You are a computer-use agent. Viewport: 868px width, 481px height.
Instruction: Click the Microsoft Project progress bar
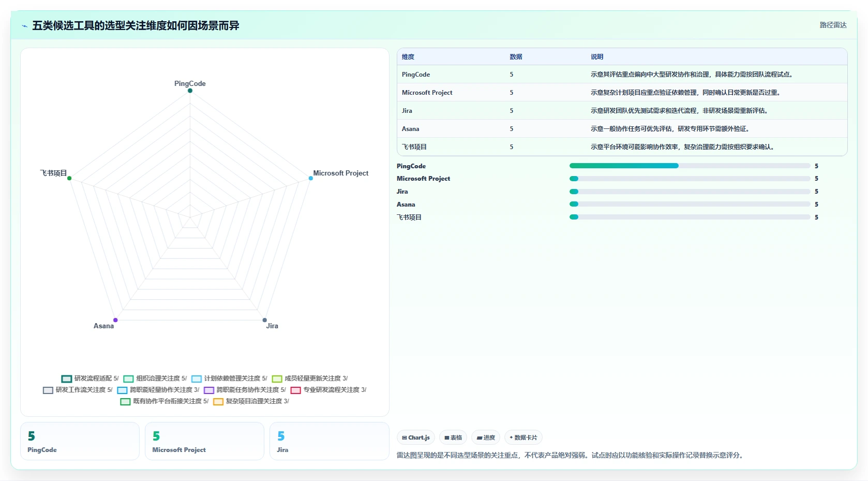pos(690,179)
